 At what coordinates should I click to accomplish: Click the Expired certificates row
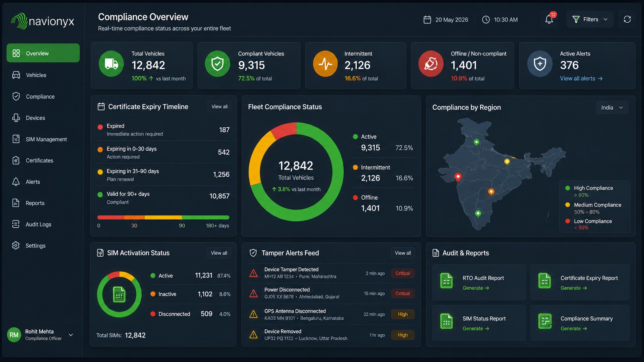click(163, 130)
